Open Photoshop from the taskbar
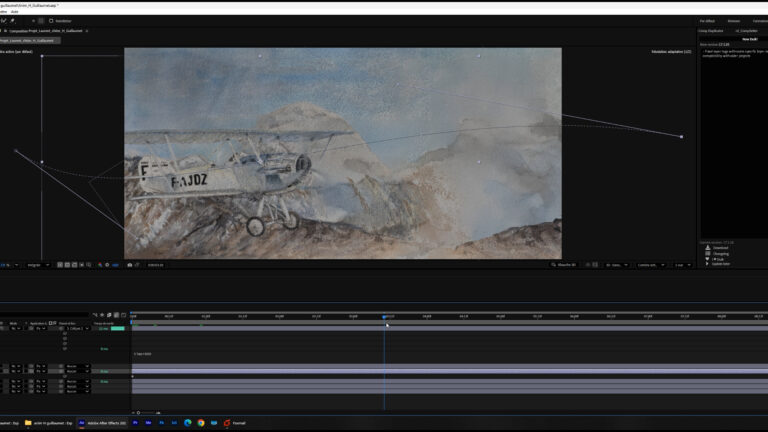Screen dimensions: 768x432 pos(162,423)
